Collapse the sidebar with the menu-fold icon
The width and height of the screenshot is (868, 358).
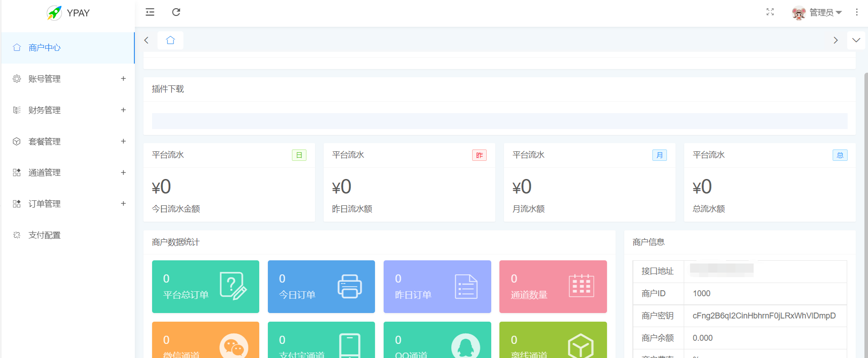pyautogui.click(x=150, y=12)
